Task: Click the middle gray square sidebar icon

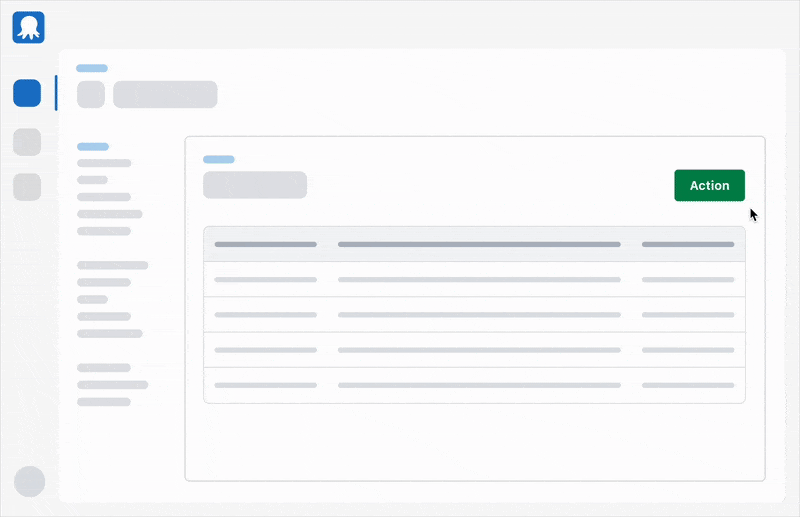Action: point(27,142)
